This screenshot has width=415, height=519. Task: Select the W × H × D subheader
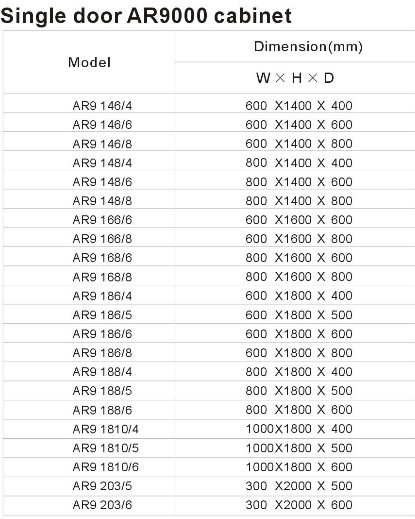pos(295,78)
